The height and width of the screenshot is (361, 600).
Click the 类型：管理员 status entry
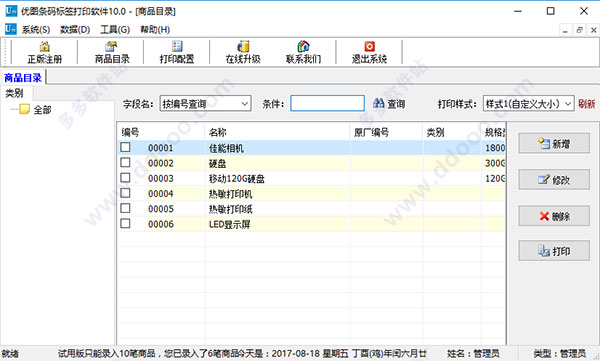[560, 354]
